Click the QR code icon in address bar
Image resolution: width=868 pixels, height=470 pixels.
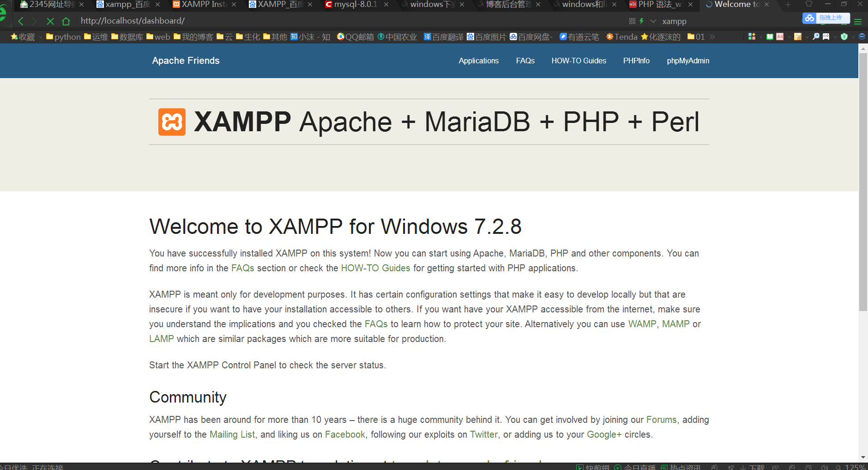(x=632, y=21)
